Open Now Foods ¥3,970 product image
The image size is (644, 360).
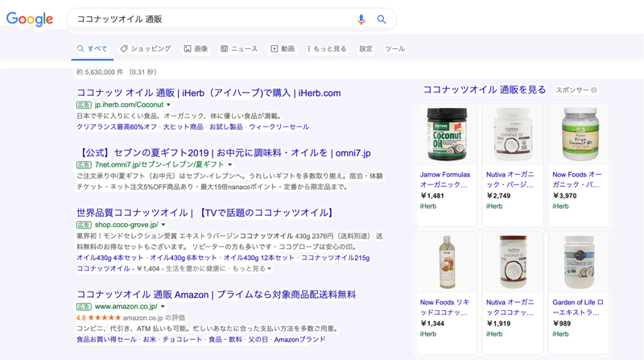click(579, 134)
